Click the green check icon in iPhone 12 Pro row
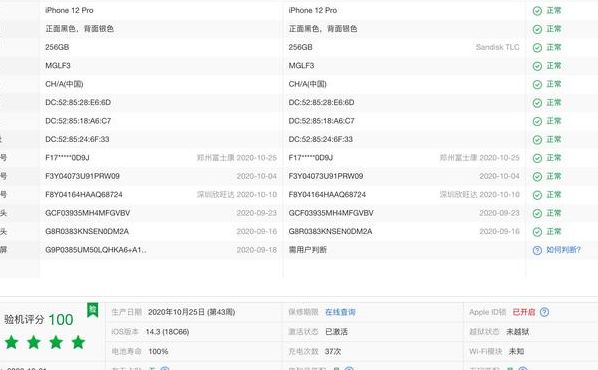This screenshot has width=598, height=370. coord(537,11)
